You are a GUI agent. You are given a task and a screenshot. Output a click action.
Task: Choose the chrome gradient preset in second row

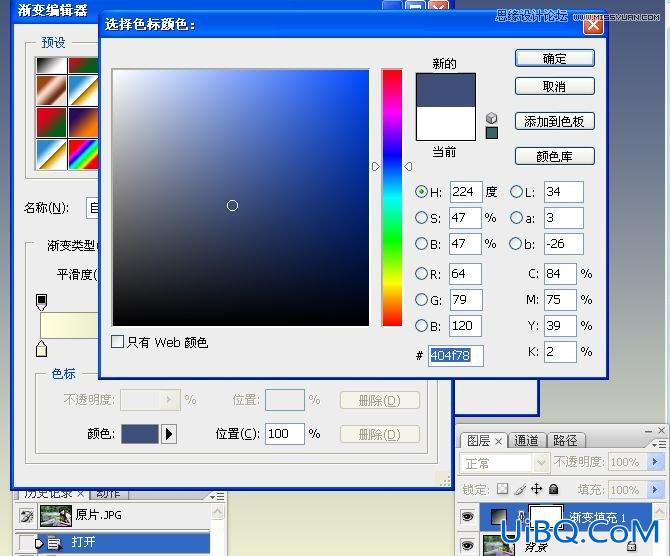click(83, 91)
